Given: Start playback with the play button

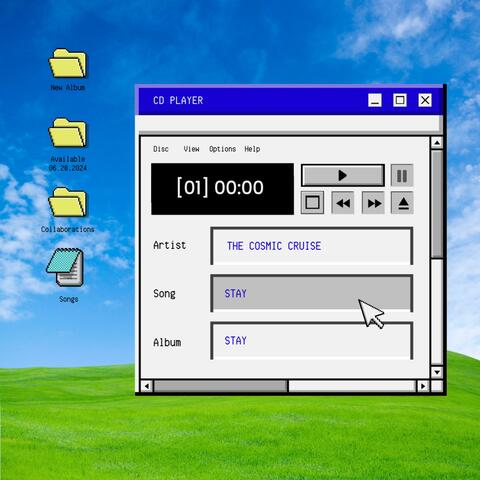Looking at the screenshot, I should (x=343, y=175).
